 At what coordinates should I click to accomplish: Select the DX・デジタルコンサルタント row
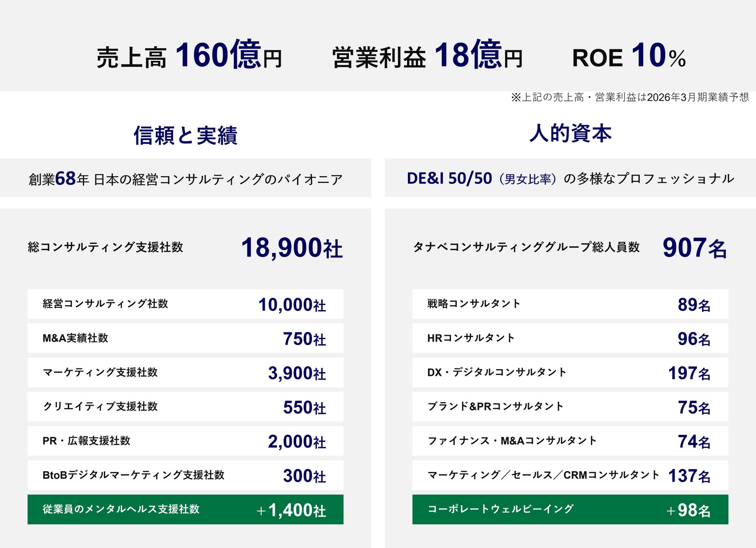570,373
